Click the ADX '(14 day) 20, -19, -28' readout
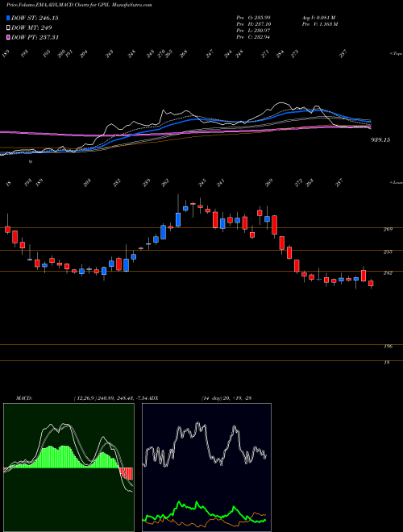This screenshot has height=532, width=403. pos(226,398)
